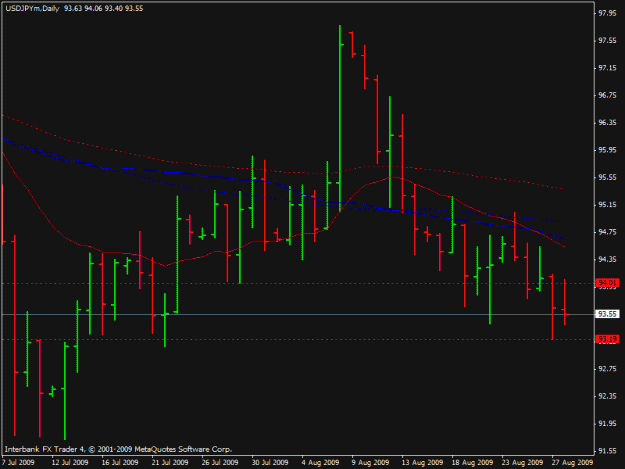Click the 95.95 price axis label
The height and width of the screenshot is (469, 625).
pos(607,150)
